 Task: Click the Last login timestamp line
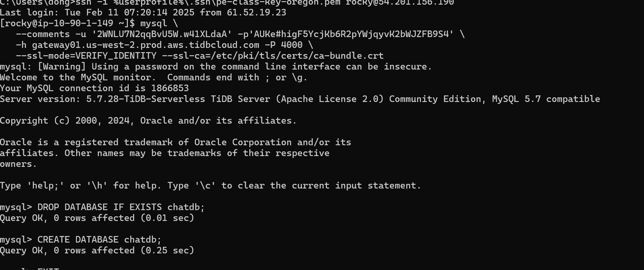pos(143,12)
